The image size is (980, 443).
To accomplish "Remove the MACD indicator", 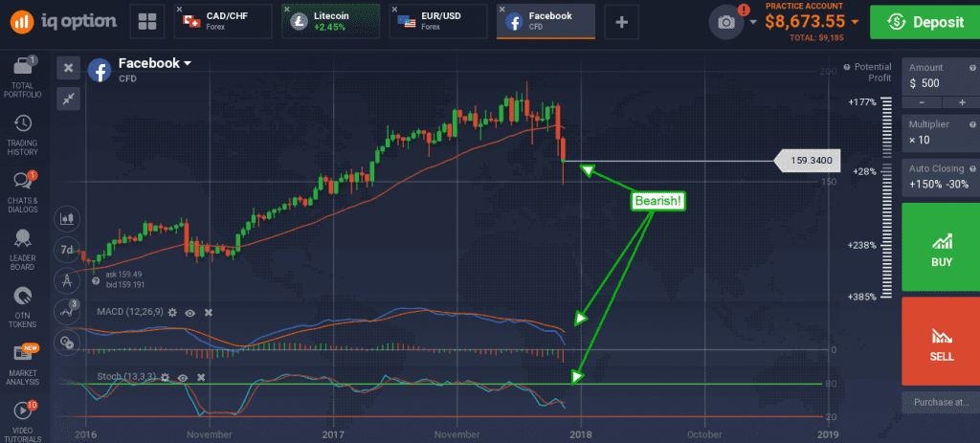I will (x=209, y=312).
